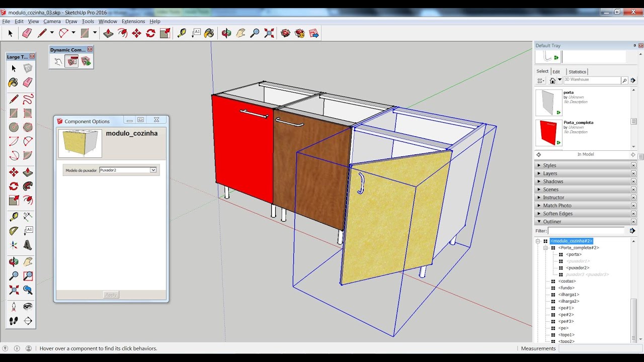
Task: Open the Camera menu
Action: pos(52,22)
